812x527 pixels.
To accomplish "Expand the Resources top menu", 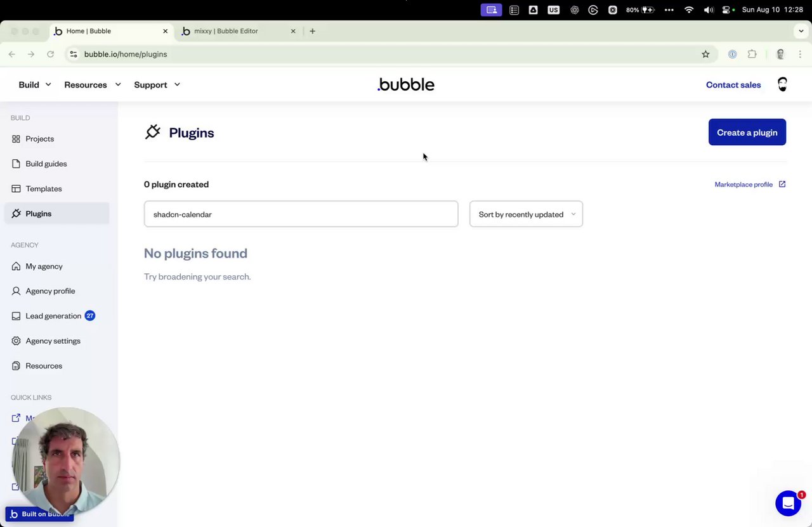I will [93, 85].
